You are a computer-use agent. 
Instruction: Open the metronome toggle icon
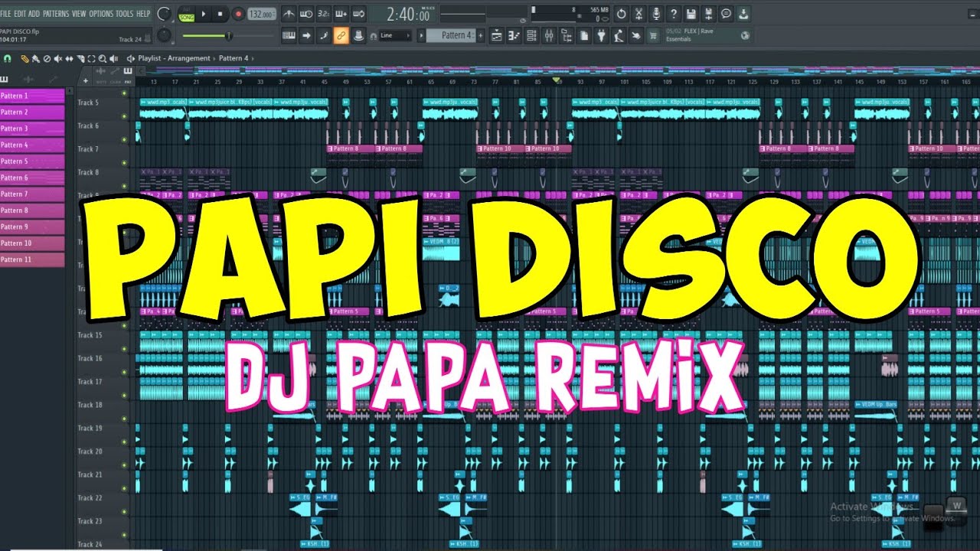289,14
